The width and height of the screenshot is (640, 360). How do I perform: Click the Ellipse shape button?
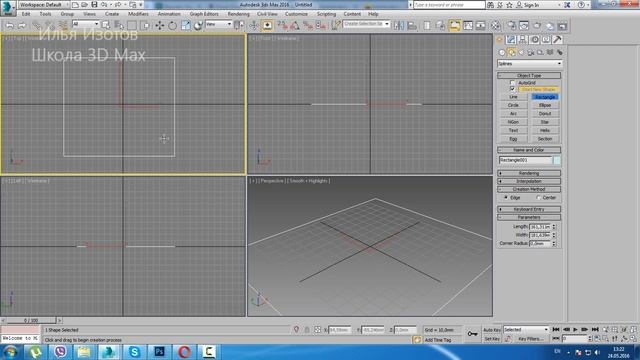[x=545, y=105]
